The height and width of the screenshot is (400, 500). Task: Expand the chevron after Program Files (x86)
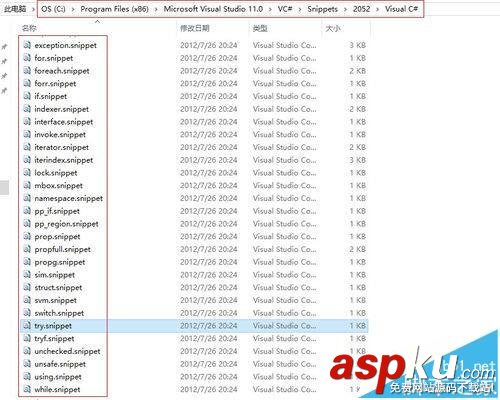pos(156,9)
